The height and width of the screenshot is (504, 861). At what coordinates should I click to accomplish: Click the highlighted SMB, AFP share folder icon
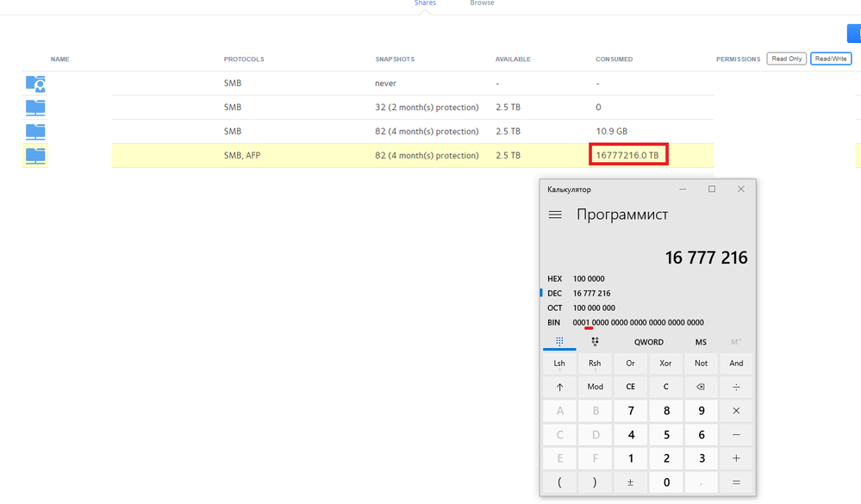[x=35, y=156]
